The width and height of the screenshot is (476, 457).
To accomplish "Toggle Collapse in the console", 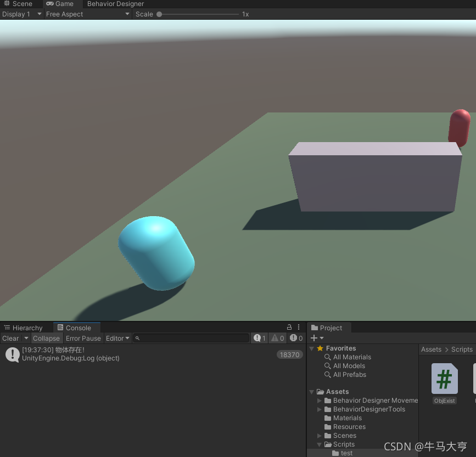I will pos(46,338).
